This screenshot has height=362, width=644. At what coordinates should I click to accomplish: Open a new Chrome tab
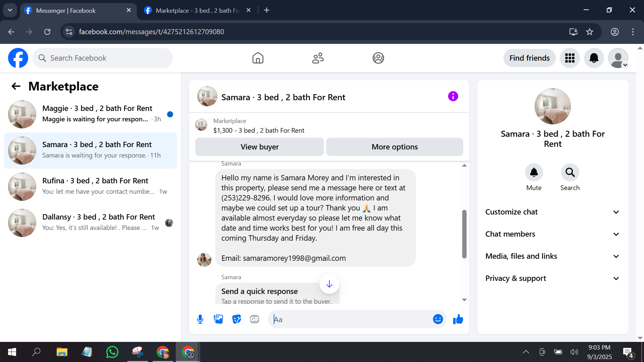pyautogui.click(x=267, y=10)
